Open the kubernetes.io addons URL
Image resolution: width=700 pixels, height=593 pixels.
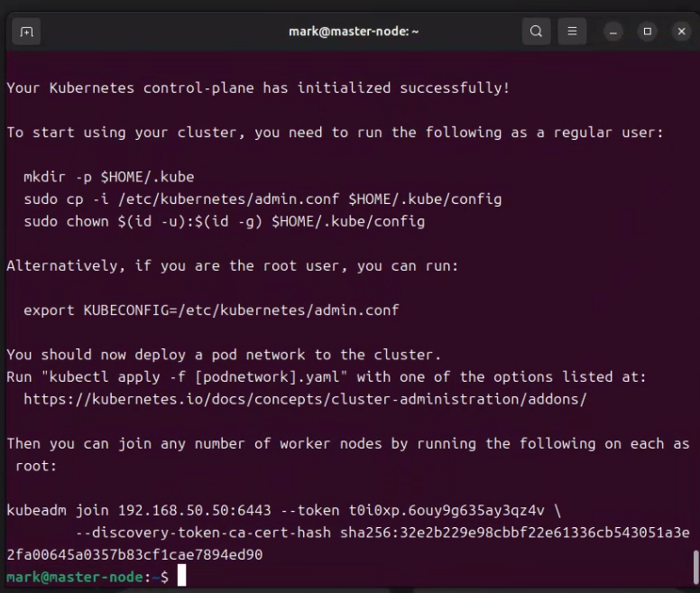[305, 398]
